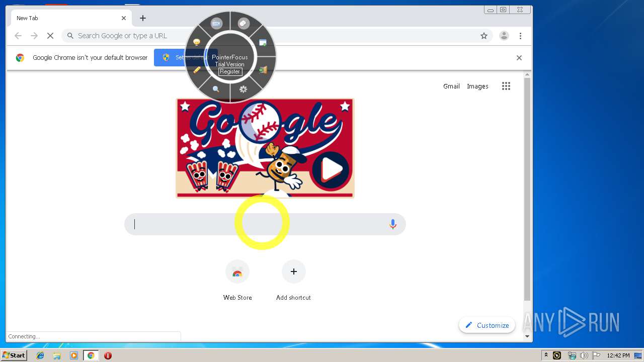Image resolution: width=644 pixels, height=362 pixels.
Task: Open network tray icon
Action: click(x=572, y=355)
